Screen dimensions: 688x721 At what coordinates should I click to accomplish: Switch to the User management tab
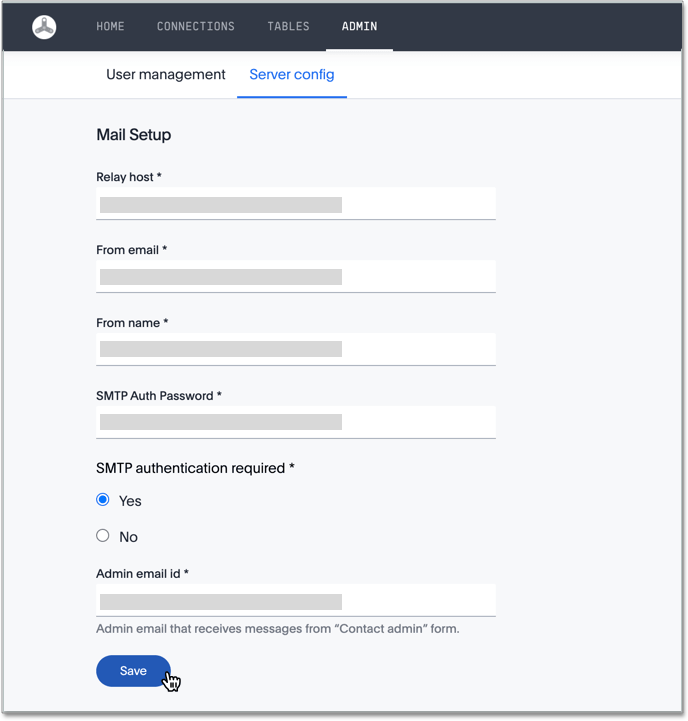(x=166, y=75)
